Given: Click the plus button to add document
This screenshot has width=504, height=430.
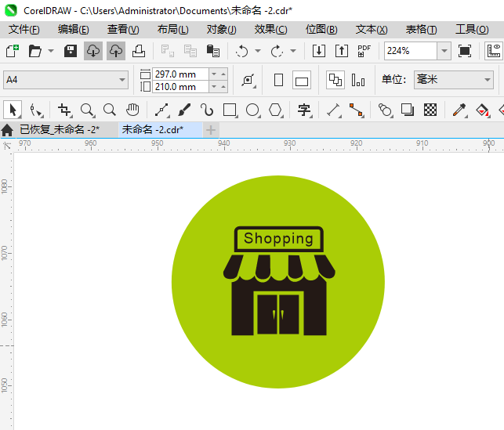Looking at the screenshot, I should point(211,130).
